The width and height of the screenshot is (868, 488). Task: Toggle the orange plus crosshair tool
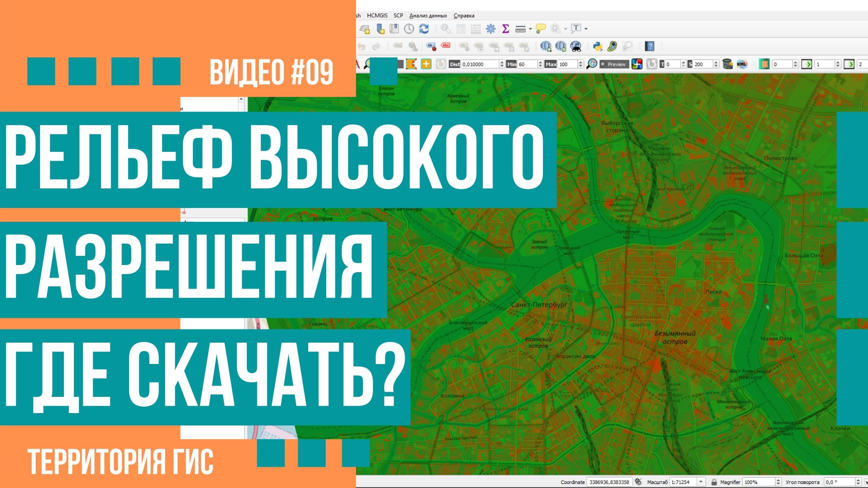(x=426, y=64)
